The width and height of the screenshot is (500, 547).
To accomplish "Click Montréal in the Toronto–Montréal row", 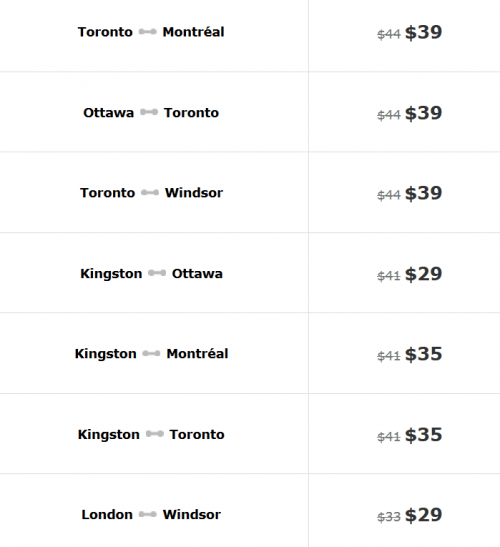I will click(x=193, y=32).
